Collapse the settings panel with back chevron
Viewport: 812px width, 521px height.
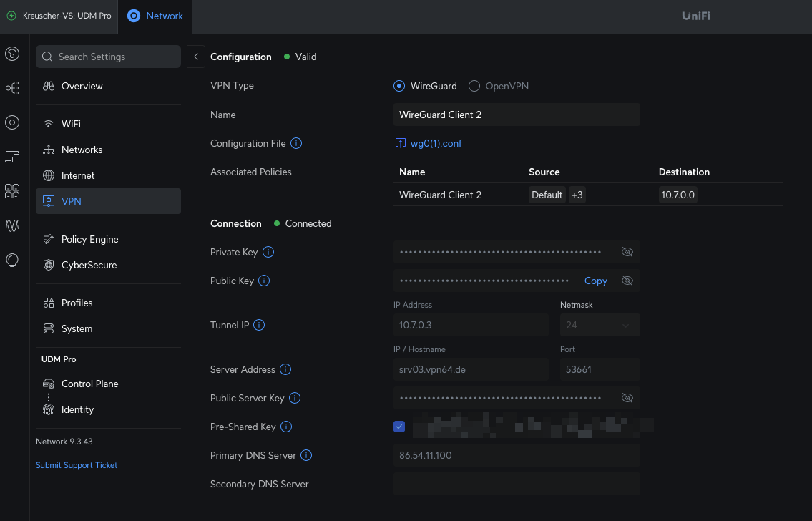tap(196, 57)
